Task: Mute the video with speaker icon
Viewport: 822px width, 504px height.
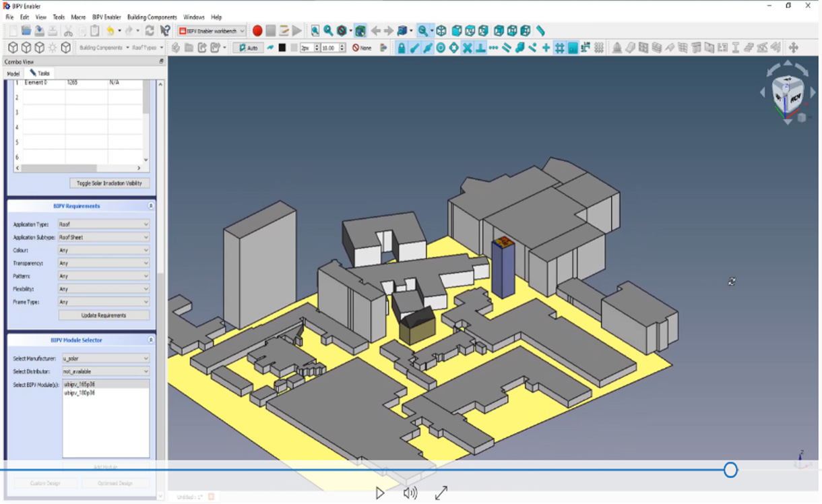Action: pos(410,493)
